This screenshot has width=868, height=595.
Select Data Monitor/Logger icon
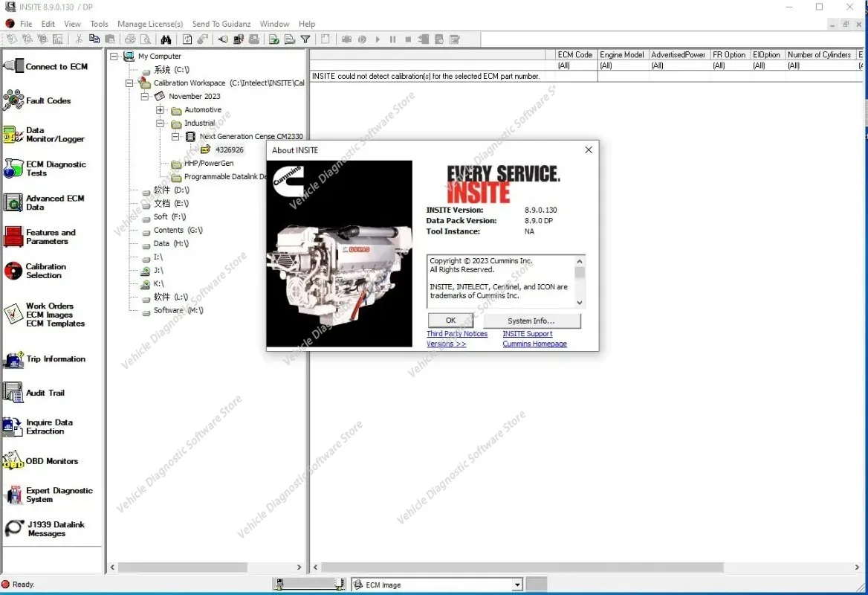coord(12,135)
